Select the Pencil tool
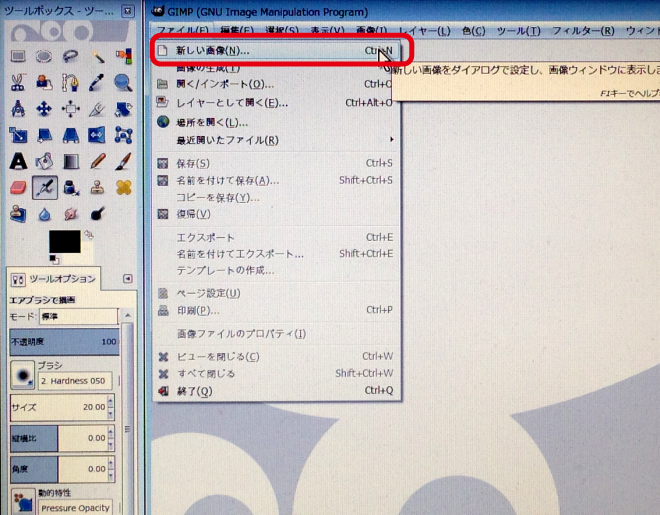Screen dimensions: 660x515 (x=97, y=160)
